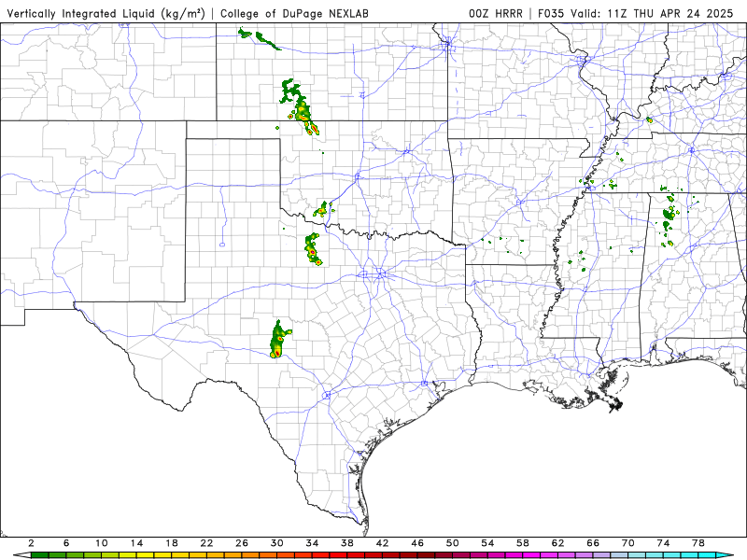Viewport: 747px width, 560px height.
Task: Click the white arrow at colorbar's left end
Action: point(21,555)
